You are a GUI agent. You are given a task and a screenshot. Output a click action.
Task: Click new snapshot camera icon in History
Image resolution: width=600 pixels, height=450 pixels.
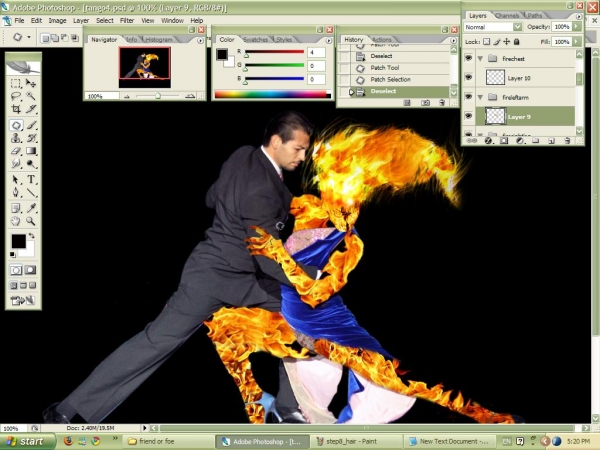[425, 103]
